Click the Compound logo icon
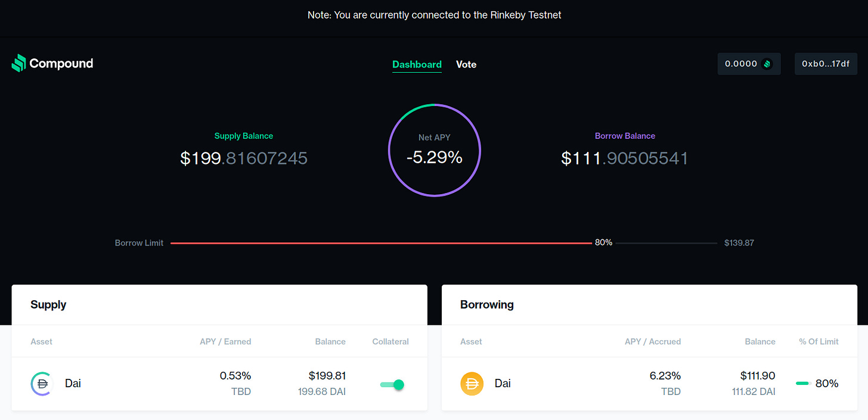The height and width of the screenshot is (420, 868). pyautogui.click(x=19, y=63)
